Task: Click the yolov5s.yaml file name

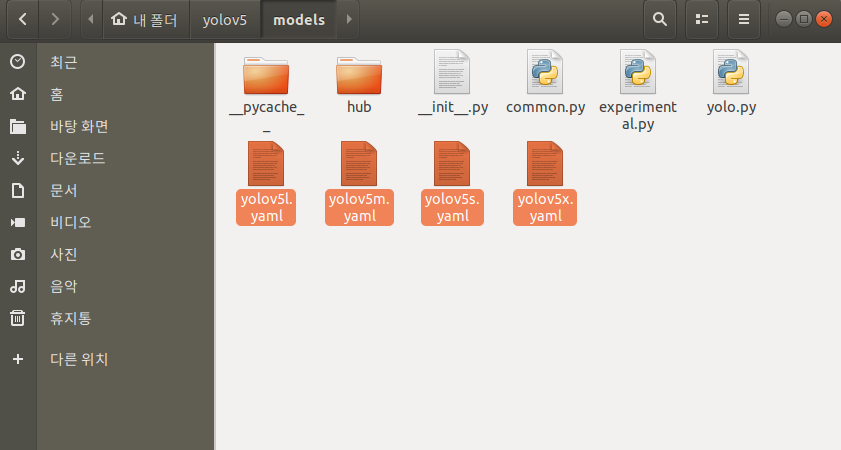Action: pos(452,208)
